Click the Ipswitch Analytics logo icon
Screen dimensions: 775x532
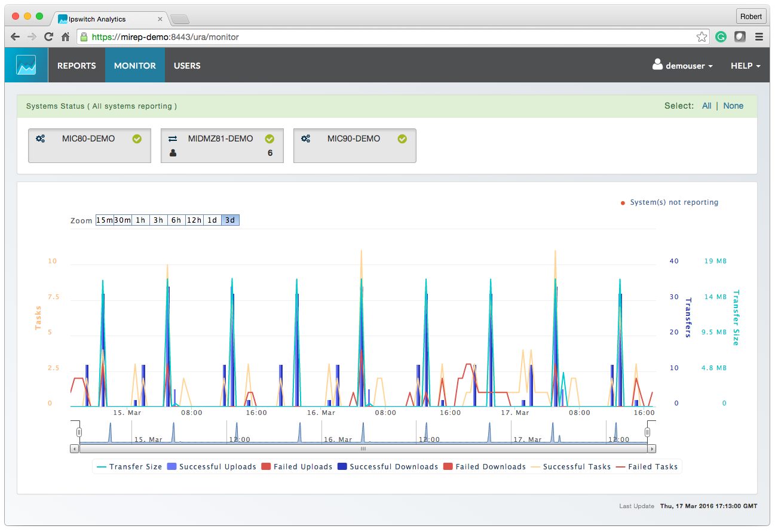coord(26,65)
